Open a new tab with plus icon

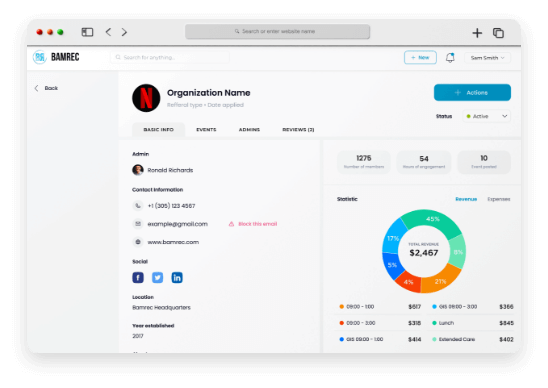(477, 33)
